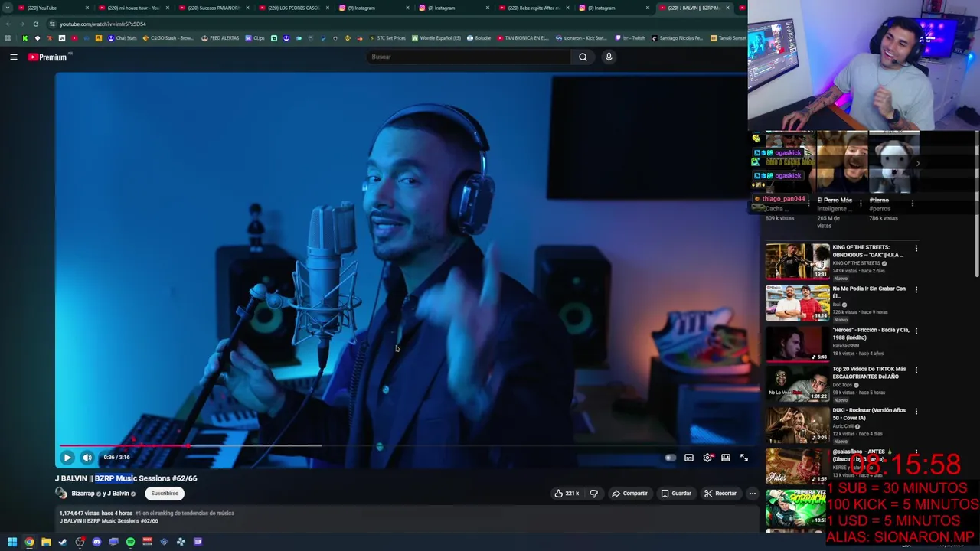The width and height of the screenshot is (980, 551).
Task: Go back with the browser back arrow
Action: (8, 24)
